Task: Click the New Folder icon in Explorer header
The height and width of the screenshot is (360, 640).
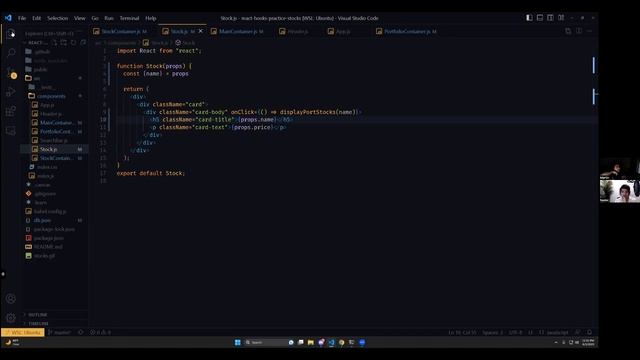Action: click(x=64, y=42)
